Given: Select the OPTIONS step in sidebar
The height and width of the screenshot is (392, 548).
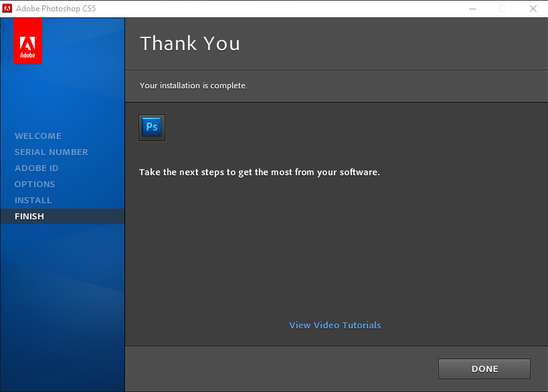Looking at the screenshot, I should click(35, 185).
